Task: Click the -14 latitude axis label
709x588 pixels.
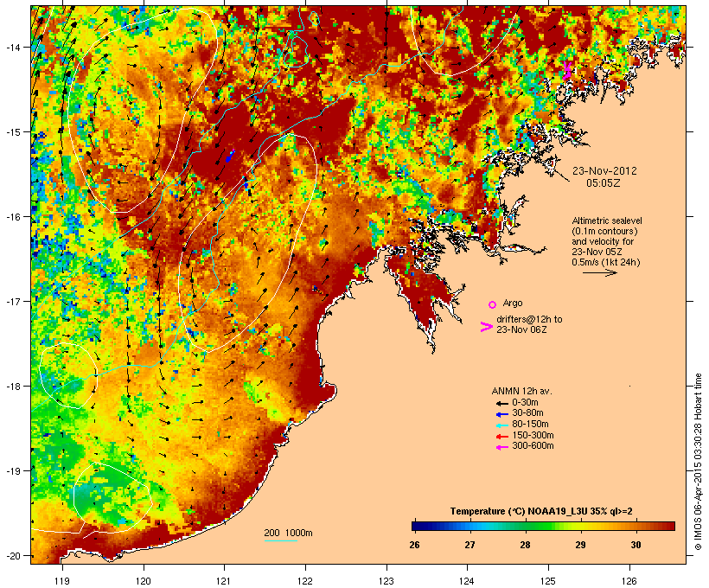Action: point(12,47)
